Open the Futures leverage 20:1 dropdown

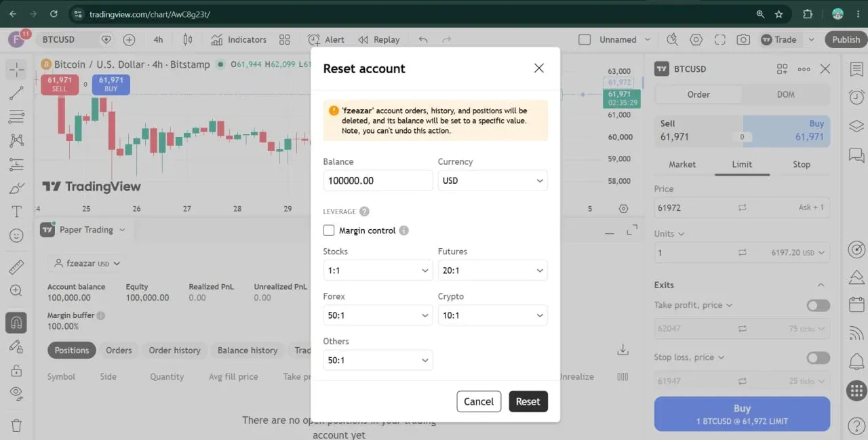pos(493,270)
